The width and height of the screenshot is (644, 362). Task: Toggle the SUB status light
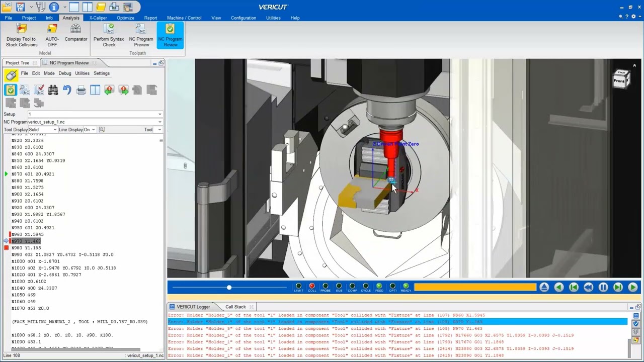(x=339, y=287)
